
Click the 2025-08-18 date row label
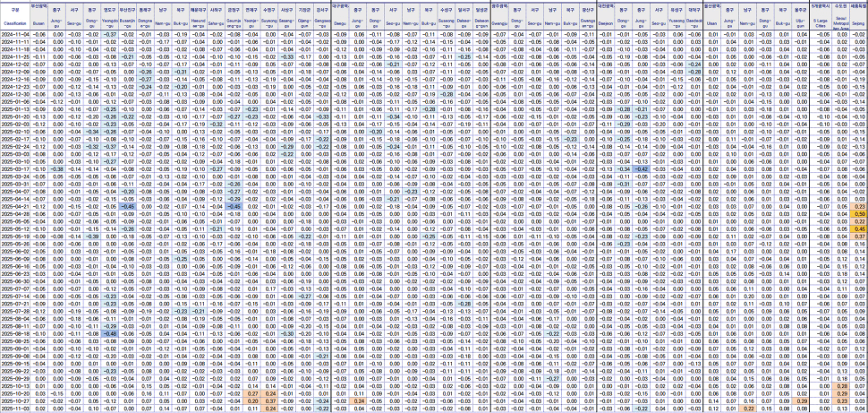click(13, 331)
